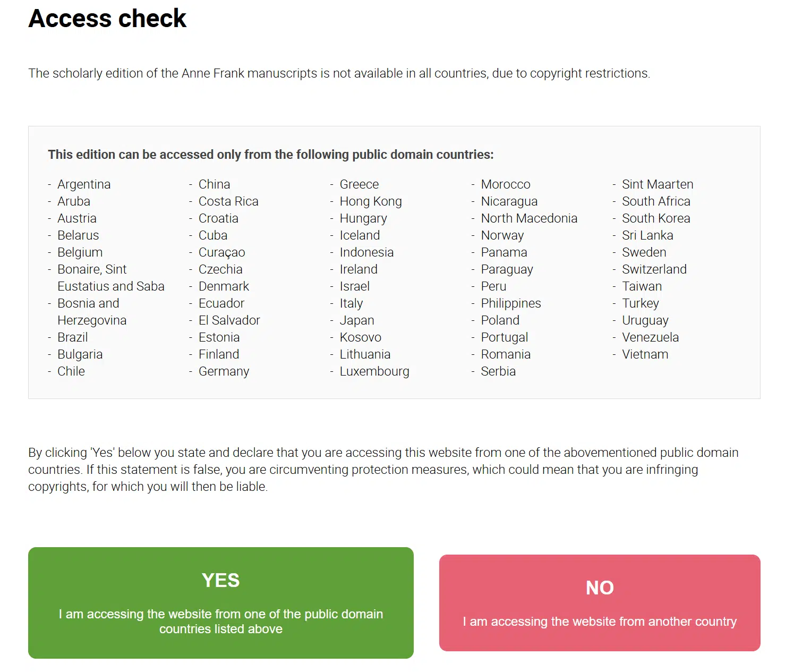
Task: Click the green YES button
Action: pyautogui.click(x=220, y=602)
